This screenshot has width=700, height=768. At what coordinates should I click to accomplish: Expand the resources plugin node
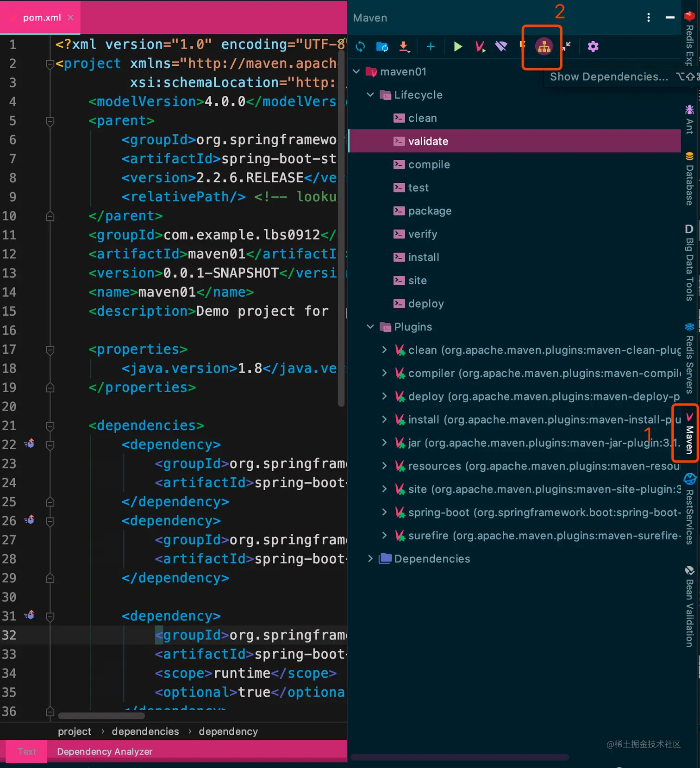point(384,465)
